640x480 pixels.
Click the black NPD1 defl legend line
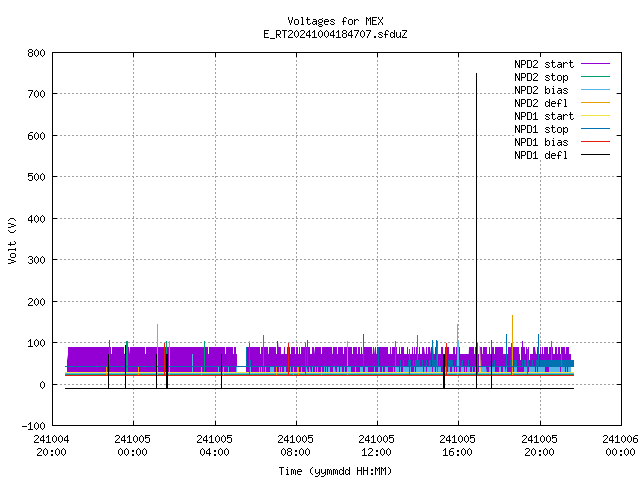click(595, 155)
